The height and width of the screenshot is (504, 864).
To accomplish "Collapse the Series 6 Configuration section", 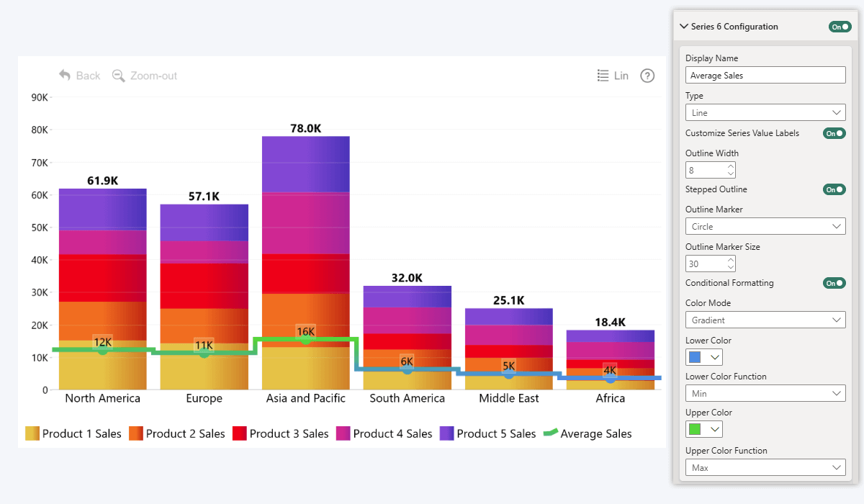I will coord(683,27).
